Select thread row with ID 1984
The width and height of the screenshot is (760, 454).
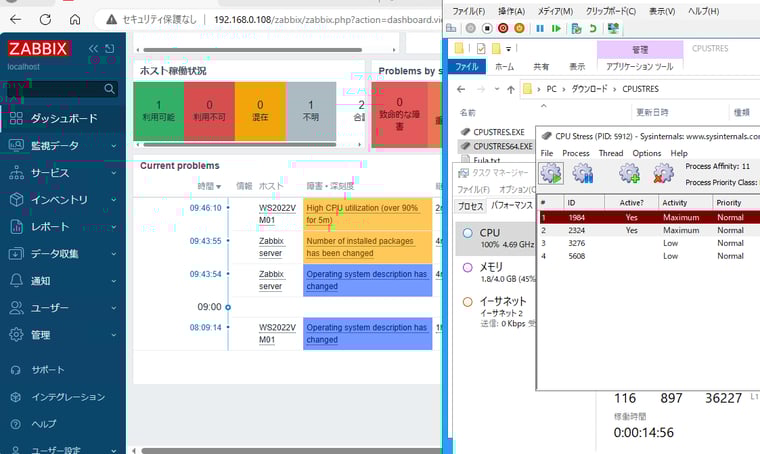coord(649,218)
